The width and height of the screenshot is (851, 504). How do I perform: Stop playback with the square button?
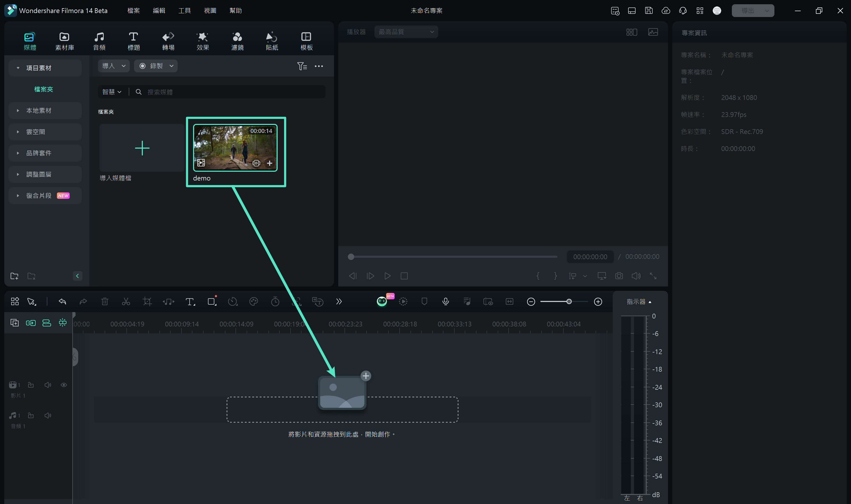pyautogui.click(x=404, y=276)
